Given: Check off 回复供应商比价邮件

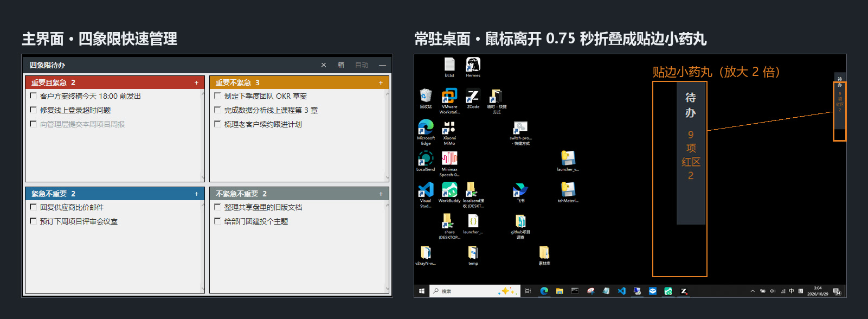Looking at the screenshot, I should (34, 207).
